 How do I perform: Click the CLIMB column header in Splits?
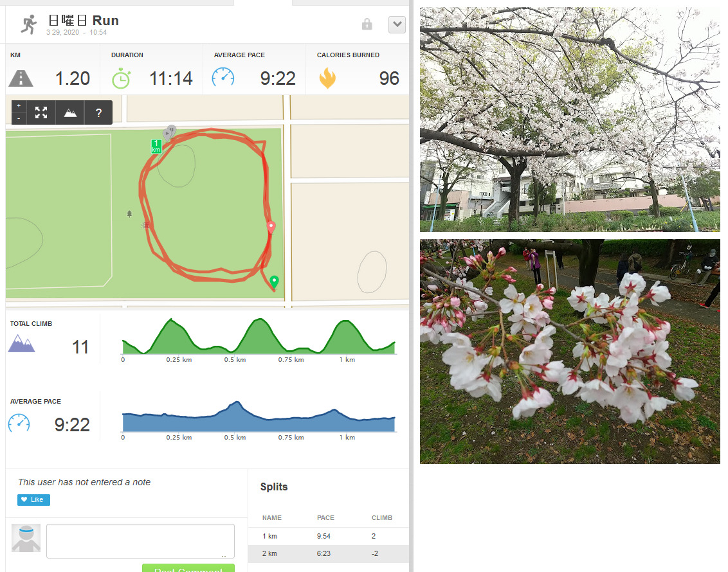381,518
